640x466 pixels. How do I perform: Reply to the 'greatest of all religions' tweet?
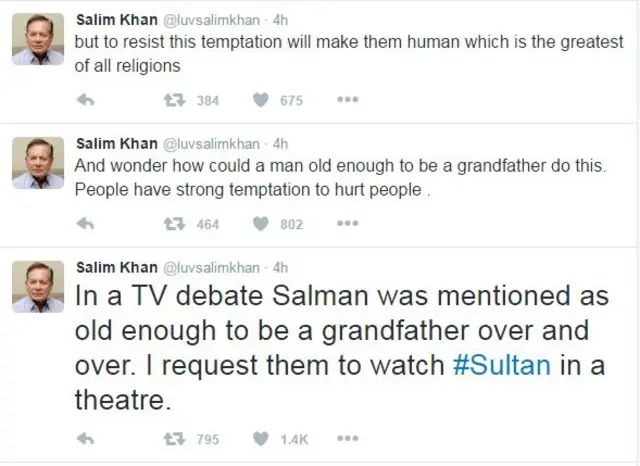click(86, 100)
